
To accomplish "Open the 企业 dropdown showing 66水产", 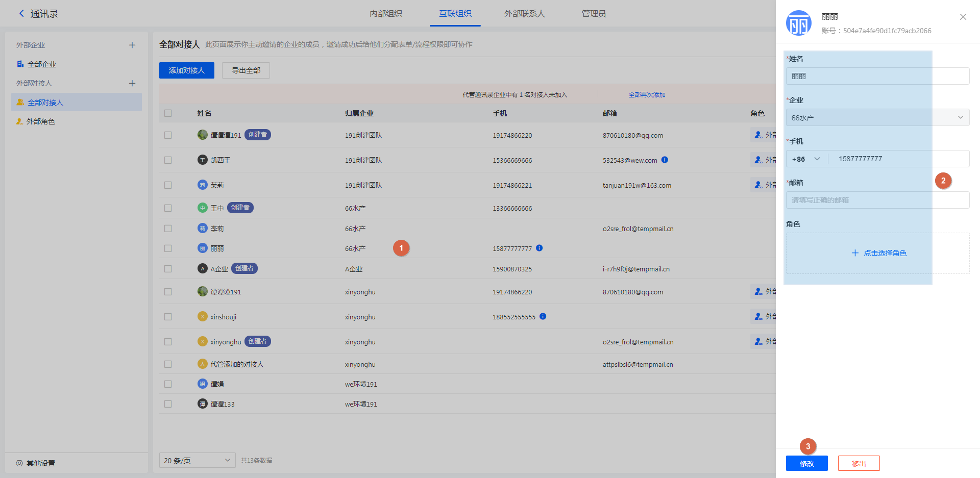I will (x=877, y=117).
